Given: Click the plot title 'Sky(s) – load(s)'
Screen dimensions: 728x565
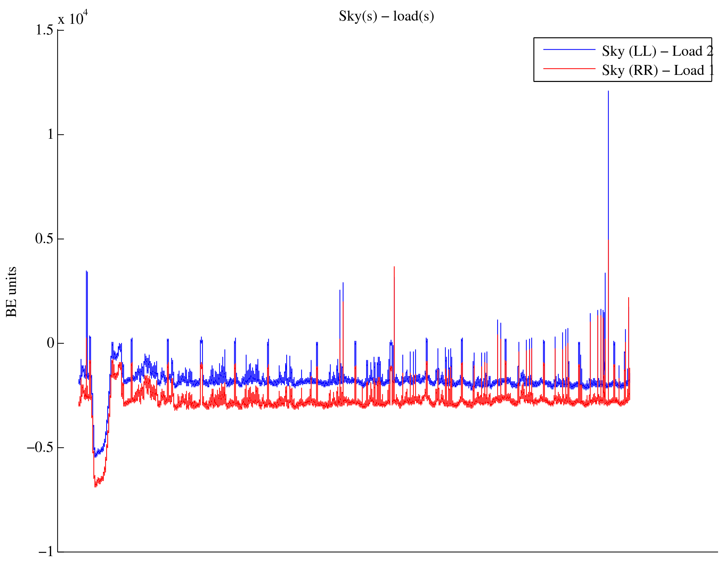Looking at the screenshot, I should tap(386, 16).
